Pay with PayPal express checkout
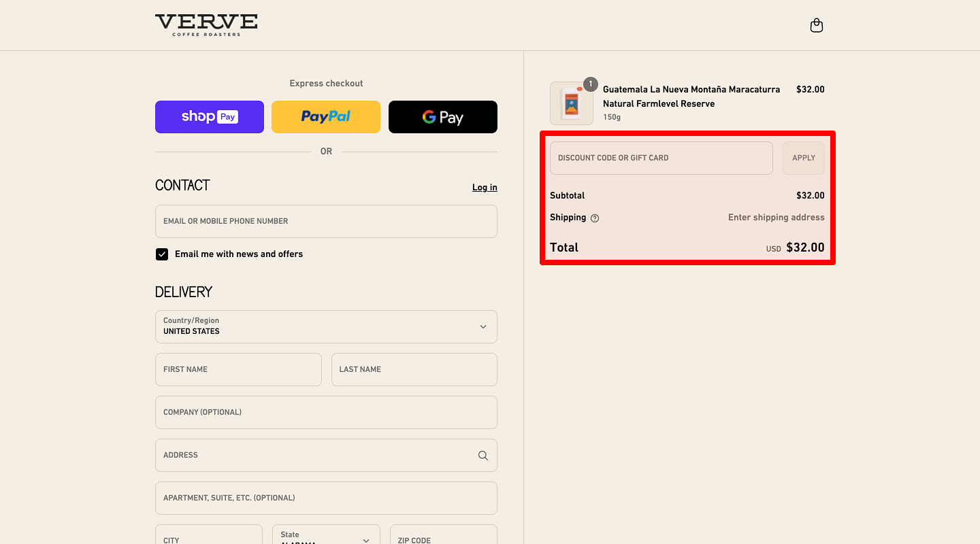980x544 pixels. (326, 117)
